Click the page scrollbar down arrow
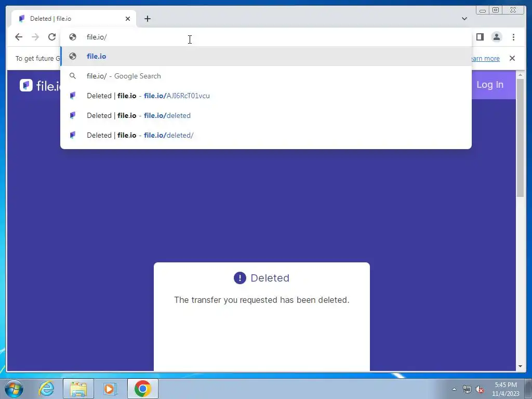The image size is (532, 399). (521, 366)
